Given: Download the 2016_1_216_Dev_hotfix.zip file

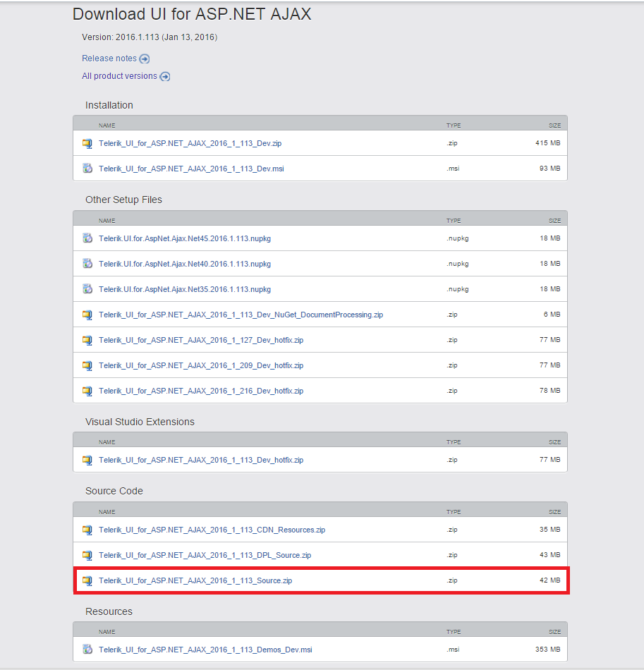Looking at the screenshot, I should pos(201,391).
